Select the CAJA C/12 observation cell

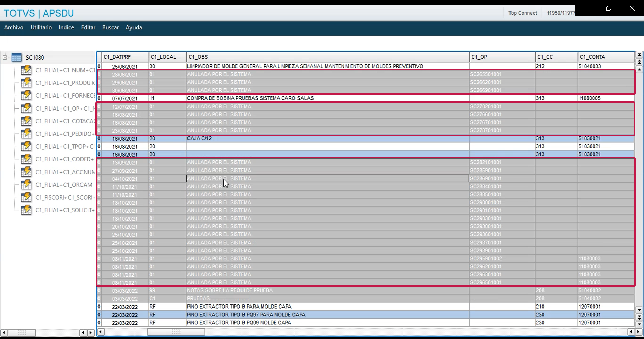point(328,138)
